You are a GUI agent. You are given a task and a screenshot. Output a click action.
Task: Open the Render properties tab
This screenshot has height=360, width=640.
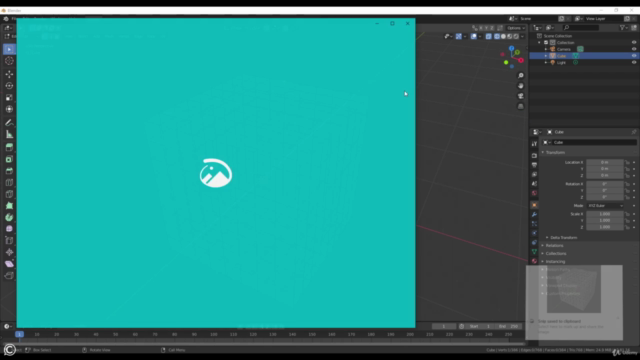point(534,156)
